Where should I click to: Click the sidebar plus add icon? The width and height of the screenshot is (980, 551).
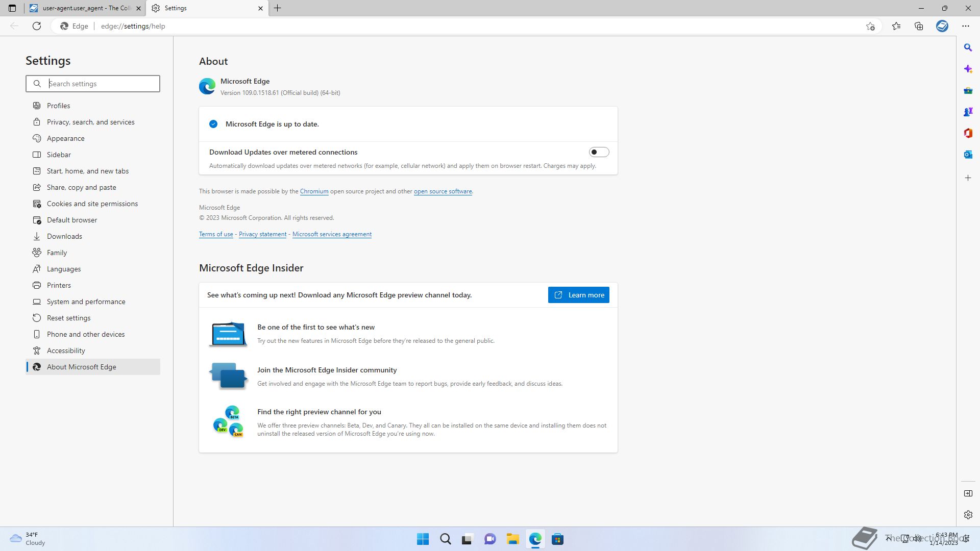click(x=968, y=178)
